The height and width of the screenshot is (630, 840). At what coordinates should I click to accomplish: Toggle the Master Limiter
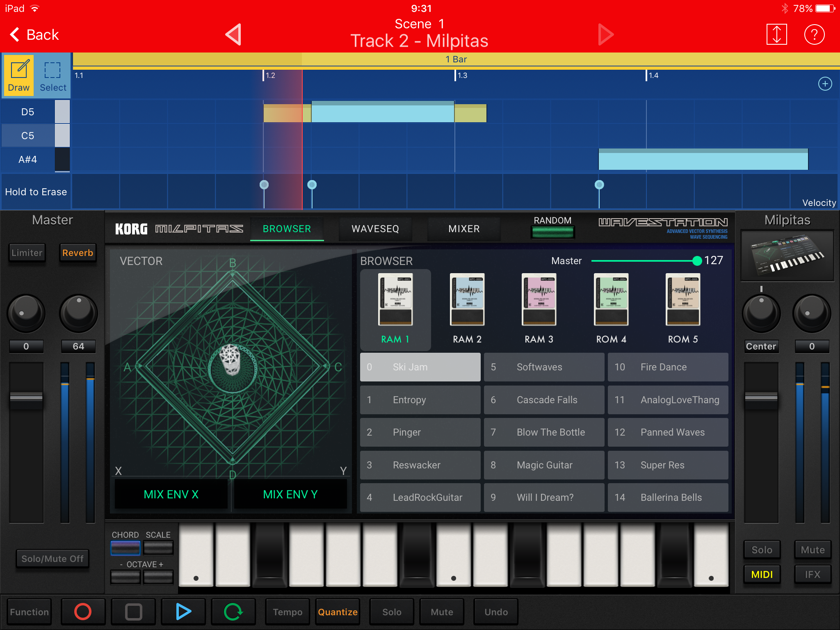[27, 253]
